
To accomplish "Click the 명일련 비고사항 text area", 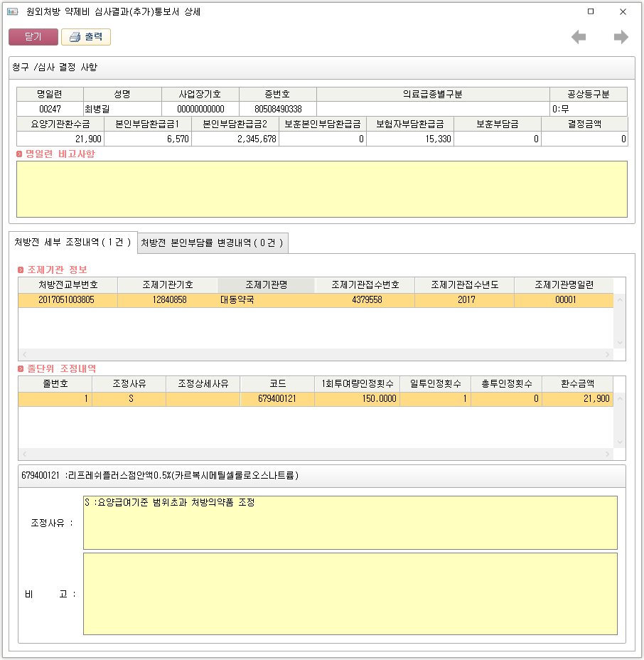I will pyautogui.click(x=321, y=188).
